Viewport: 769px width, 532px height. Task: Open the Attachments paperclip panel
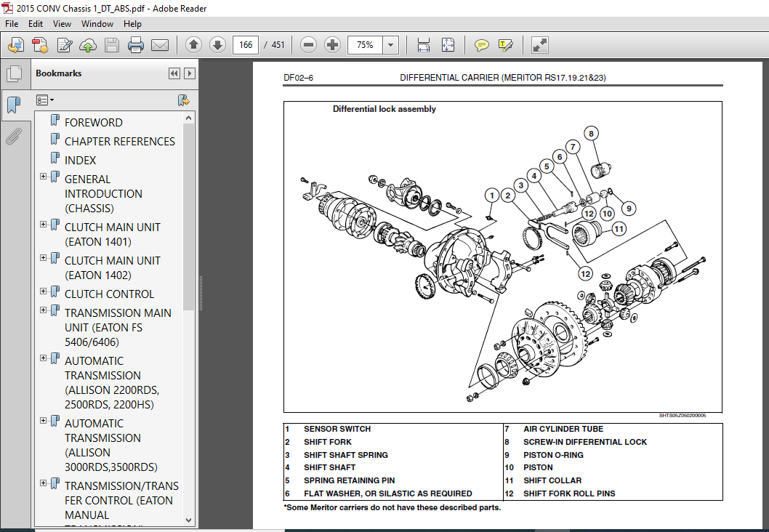point(14,137)
